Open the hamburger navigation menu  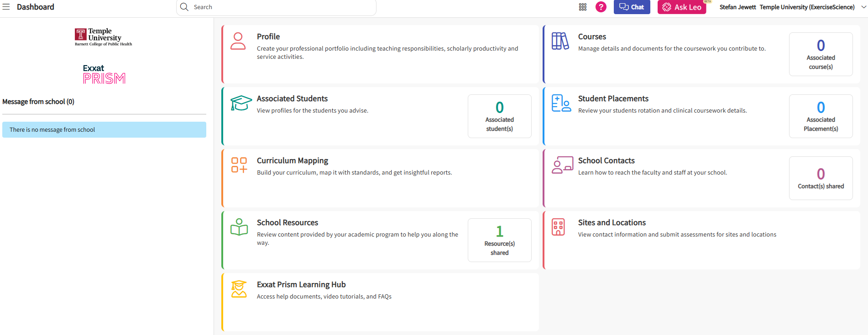pos(6,7)
